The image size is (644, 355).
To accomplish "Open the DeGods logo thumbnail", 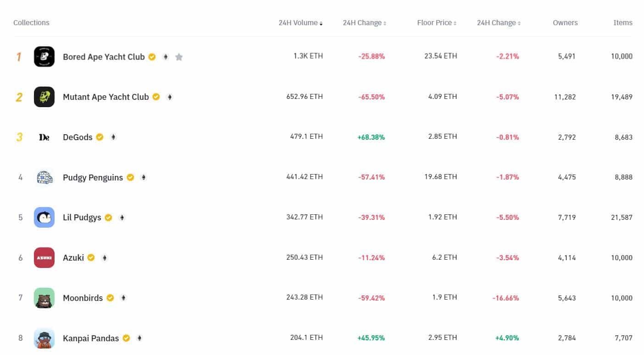I will (44, 137).
